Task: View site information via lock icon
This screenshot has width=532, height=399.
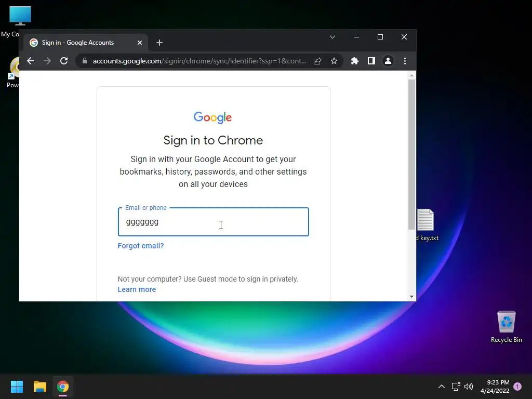Action: pos(85,61)
